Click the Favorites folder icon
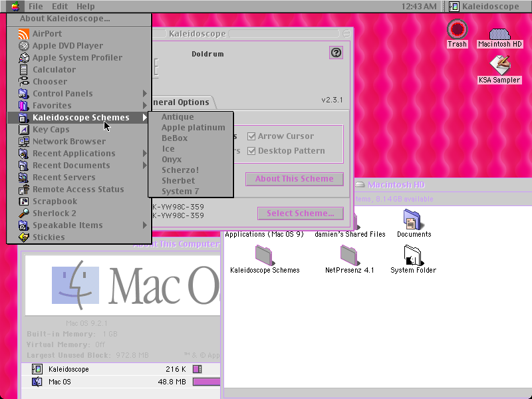This screenshot has height=399, width=532. click(x=24, y=106)
